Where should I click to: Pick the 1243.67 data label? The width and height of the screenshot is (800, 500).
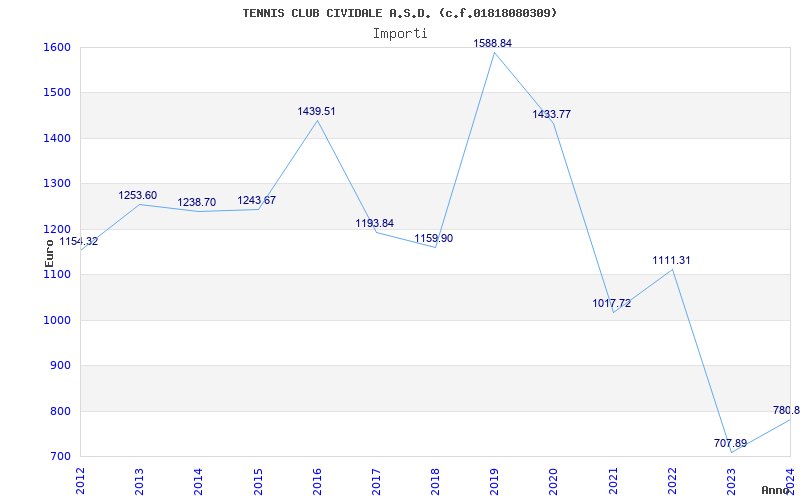click(x=256, y=201)
